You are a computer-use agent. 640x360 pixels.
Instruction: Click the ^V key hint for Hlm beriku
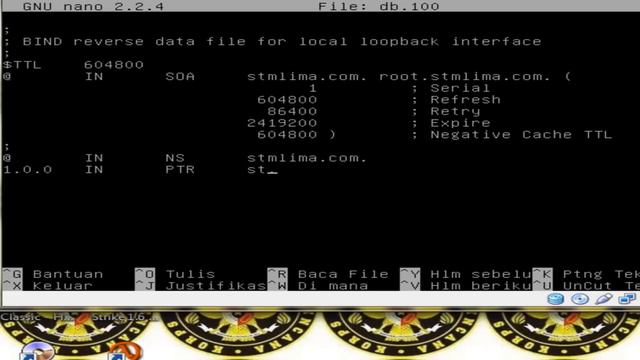(x=410, y=285)
